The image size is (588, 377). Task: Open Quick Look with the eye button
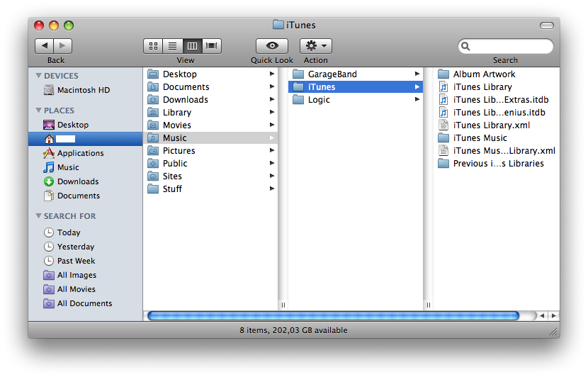[272, 46]
